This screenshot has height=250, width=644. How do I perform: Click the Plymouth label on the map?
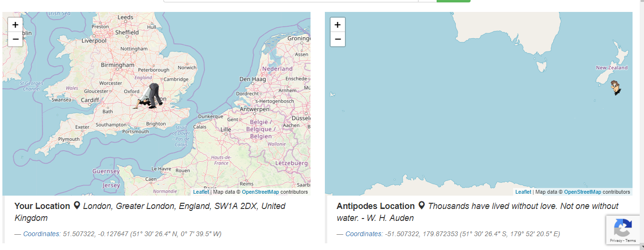point(69,139)
